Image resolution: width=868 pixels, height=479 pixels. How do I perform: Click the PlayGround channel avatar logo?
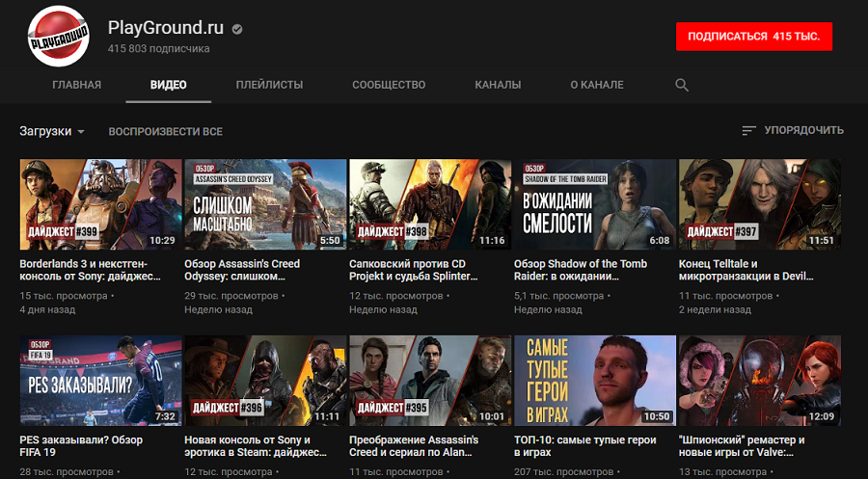click(58, 37)
